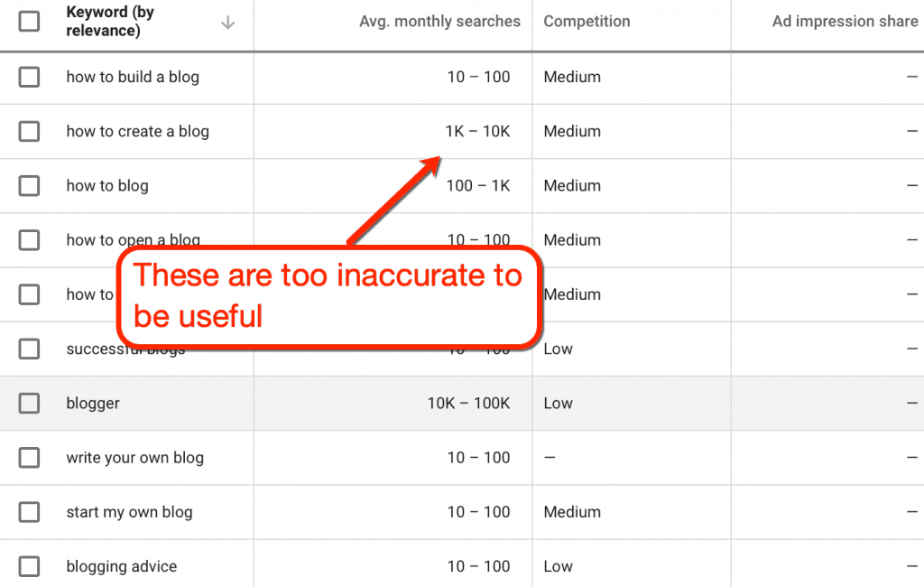Check the checkbox for "how to build a blog"
Screen dimensions: 924x587
[29, 78]
